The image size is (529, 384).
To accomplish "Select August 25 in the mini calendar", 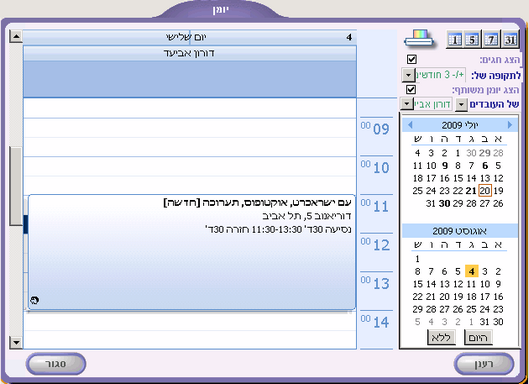I will coord(471,309).
